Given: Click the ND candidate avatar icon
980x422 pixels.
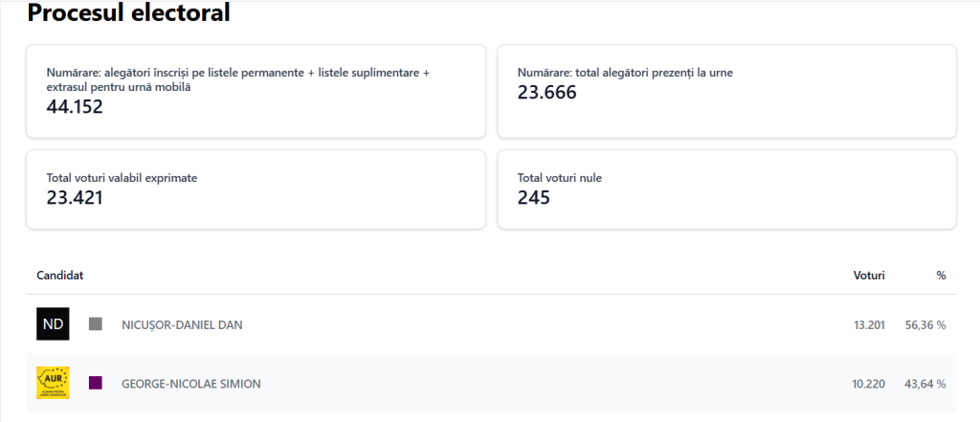Looking at the screenshot, I should point(54,324).
